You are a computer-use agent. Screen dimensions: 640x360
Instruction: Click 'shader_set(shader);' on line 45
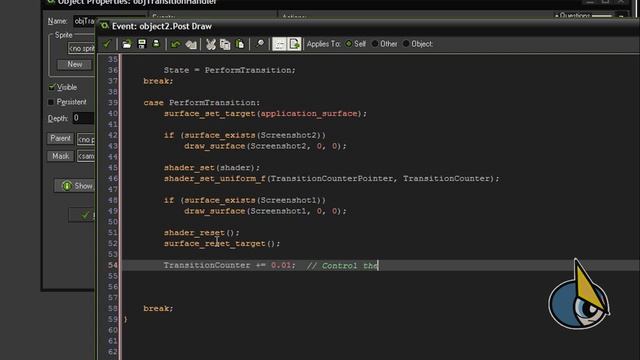point(212,168)
